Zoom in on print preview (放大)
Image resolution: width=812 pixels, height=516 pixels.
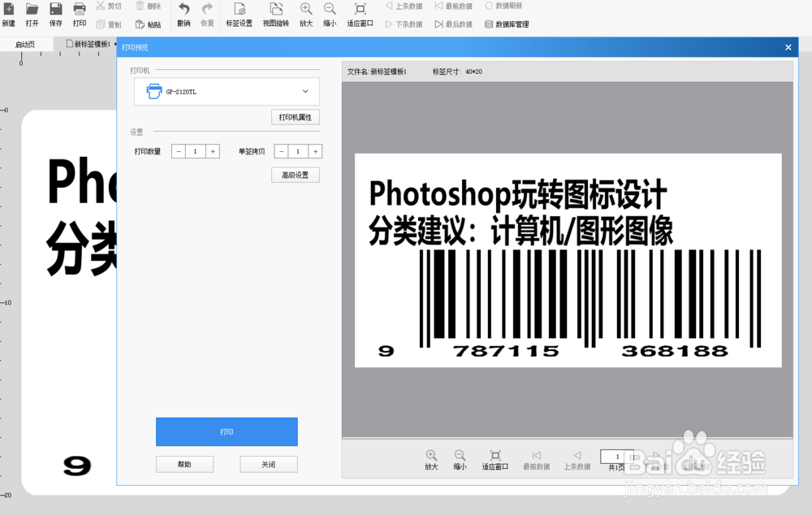tap(431, 460)
